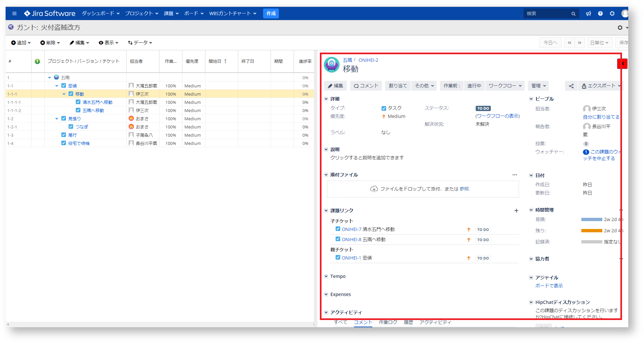Viewport: 644px width, 343px height.
Task: Collapse the 詳細 section
Action: click(326, 99)
